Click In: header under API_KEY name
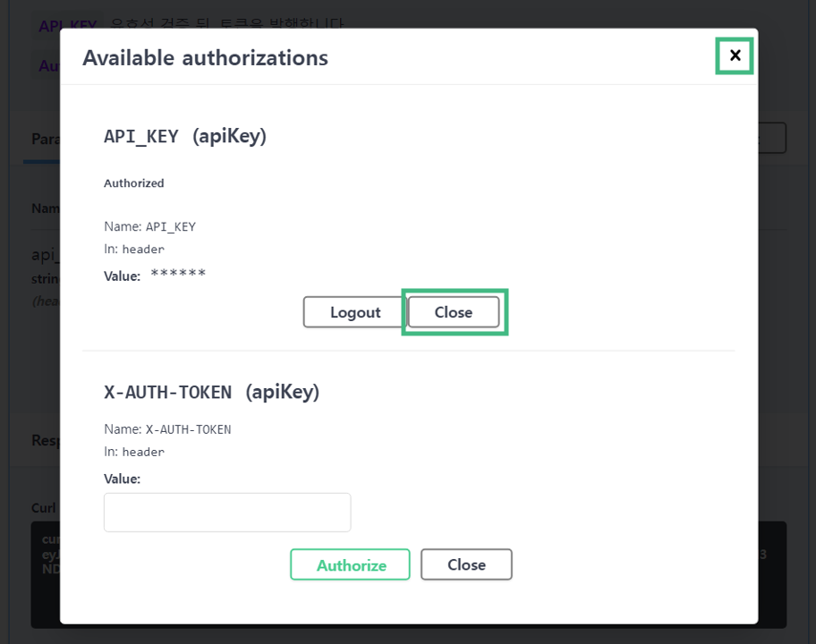This screenshot has height=644, width=816. (134, 250)
